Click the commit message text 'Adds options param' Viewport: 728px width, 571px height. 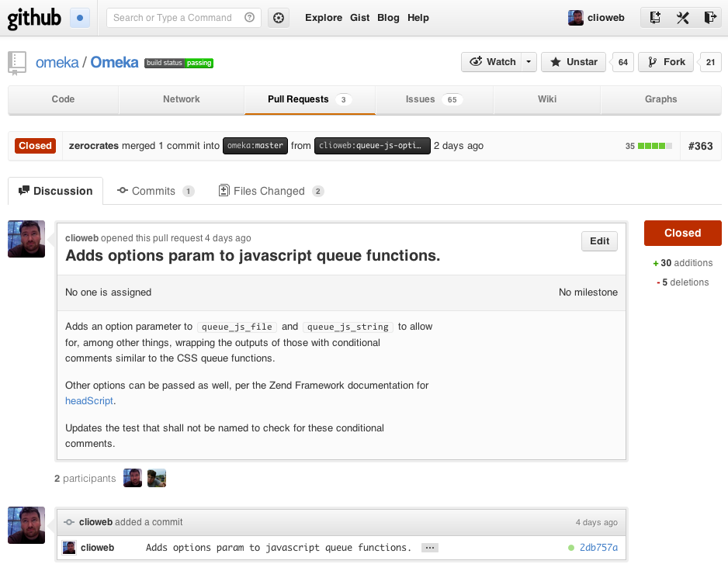(x=279, y=548)
